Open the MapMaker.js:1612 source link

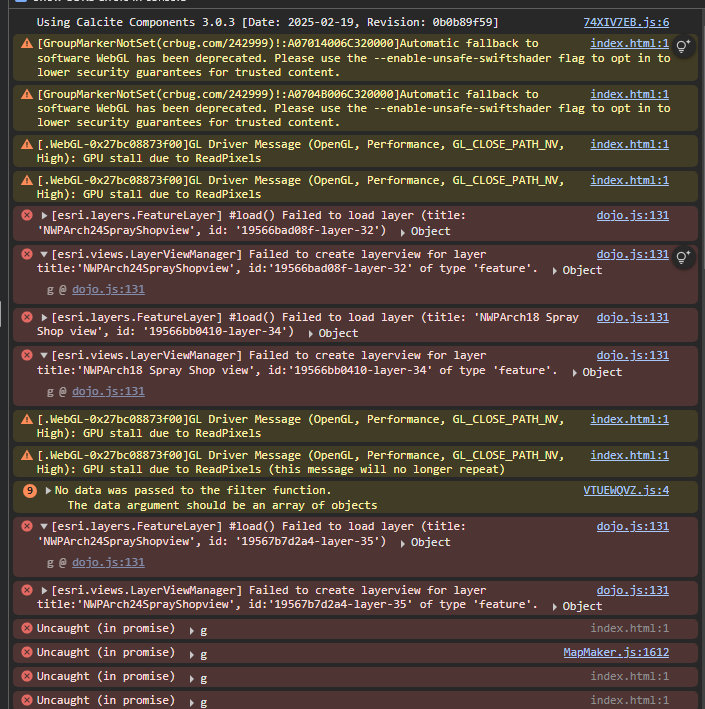(616, 652)
